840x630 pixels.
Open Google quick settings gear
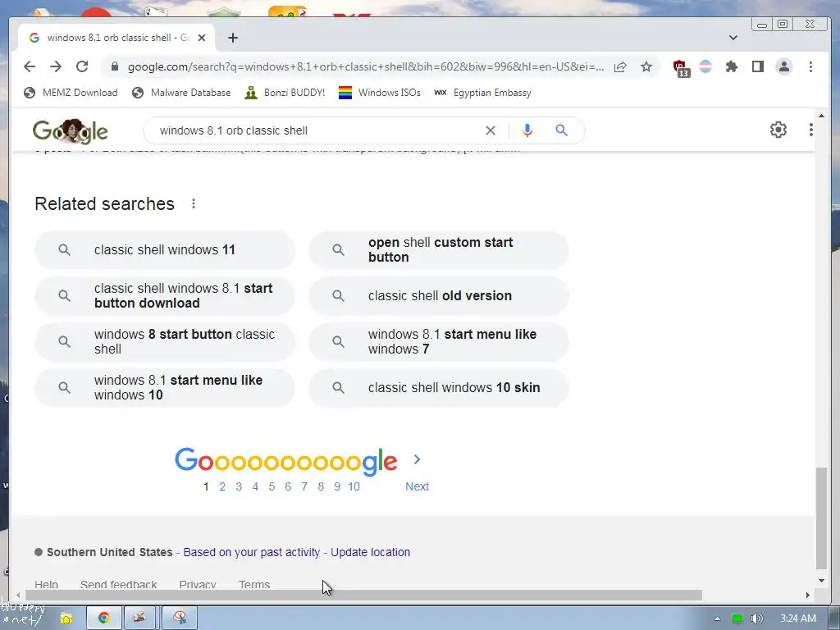click(778, 130)
